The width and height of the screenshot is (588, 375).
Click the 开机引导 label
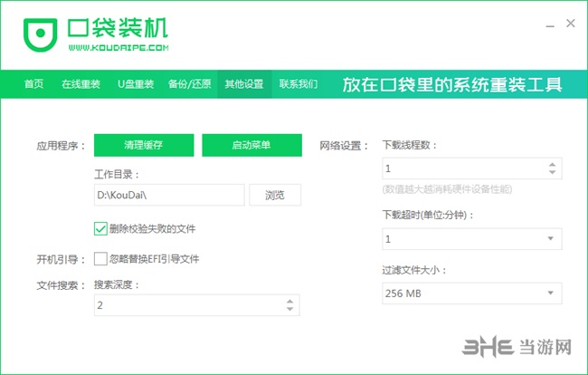(x=61, y=259)
